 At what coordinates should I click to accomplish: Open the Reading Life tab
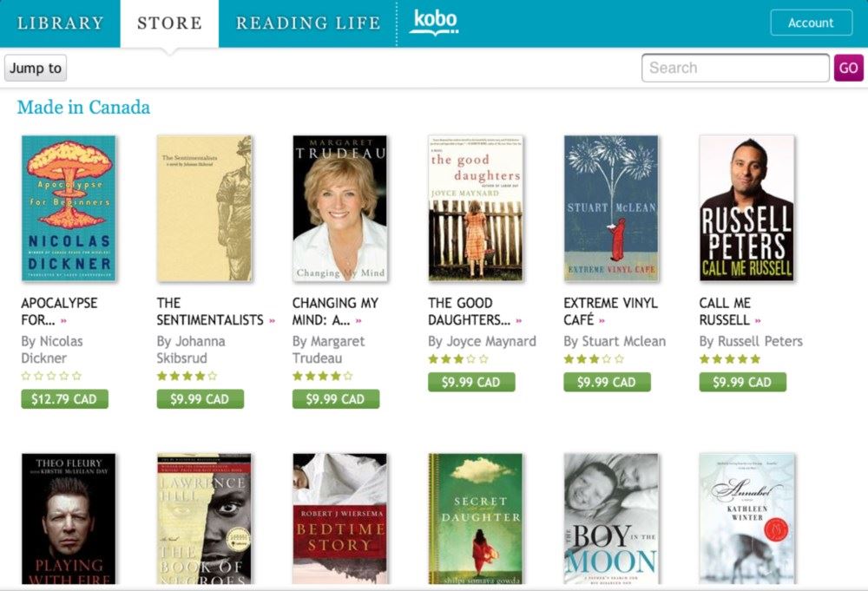coord(308,23)
